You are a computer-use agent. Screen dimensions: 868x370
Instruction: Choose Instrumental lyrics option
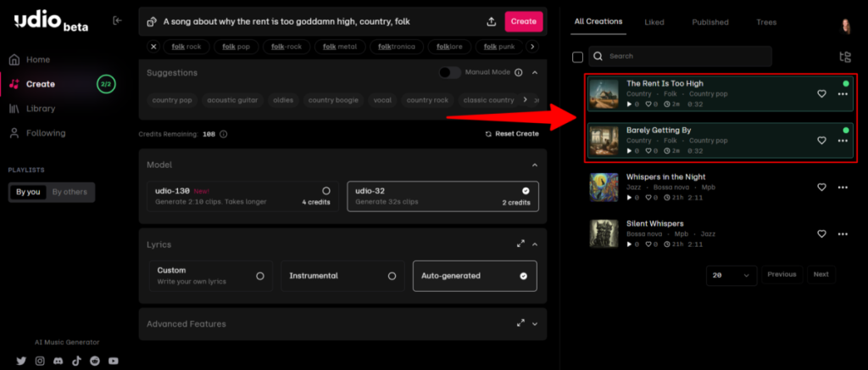pos(342,276)
